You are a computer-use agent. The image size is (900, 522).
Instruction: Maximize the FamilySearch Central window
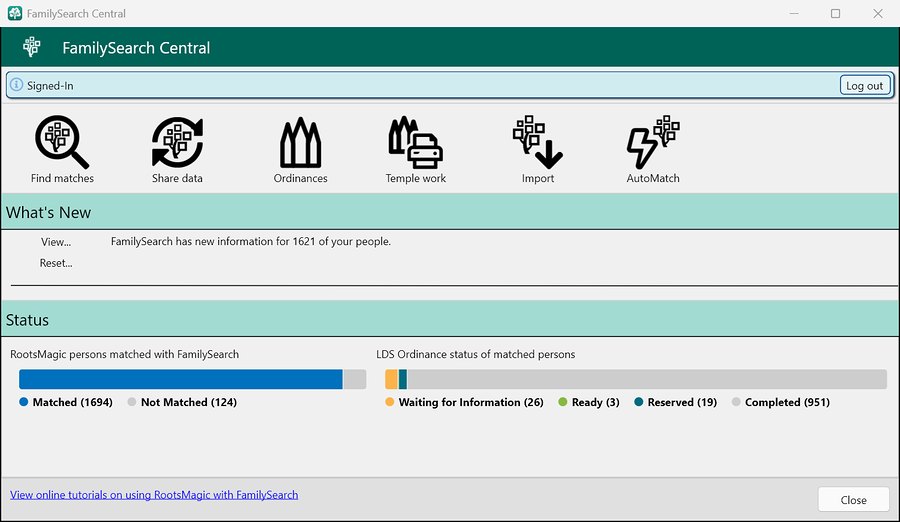coord(836,13)
